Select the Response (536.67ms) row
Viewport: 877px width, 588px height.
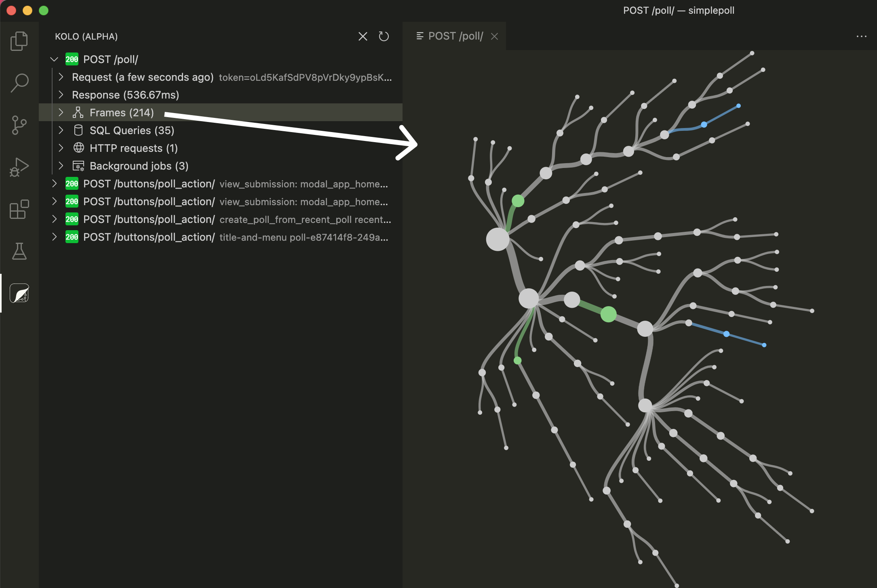point(125,95)
